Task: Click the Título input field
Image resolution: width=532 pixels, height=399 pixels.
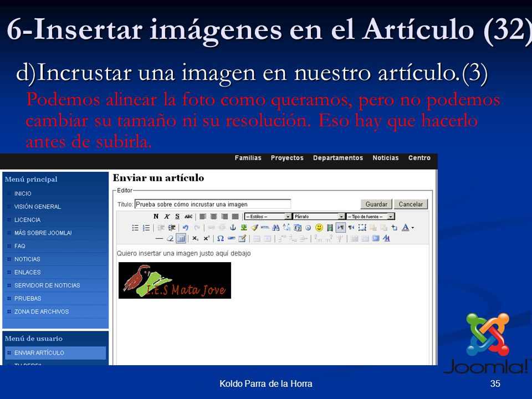Action: click(213, 204)
